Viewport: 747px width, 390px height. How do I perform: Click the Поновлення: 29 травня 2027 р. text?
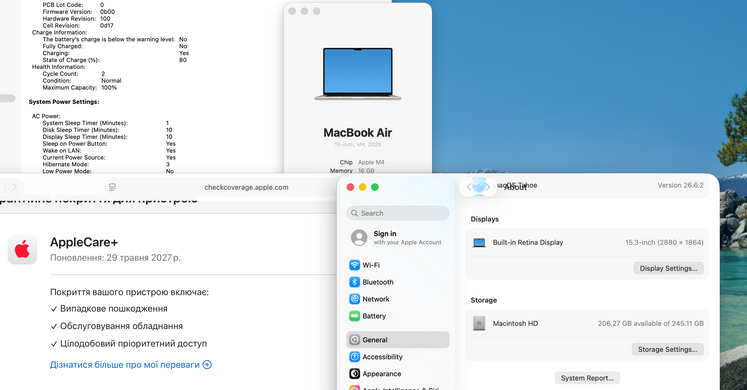point(115,258)
